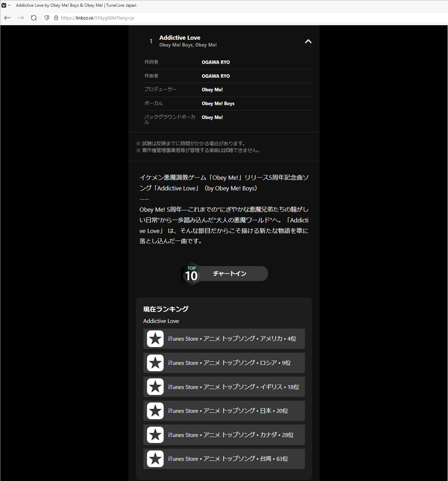Click the 作詞者 label
Image resolution: width=448 pixels, height=481 pixels.
[x=151, y=62]
